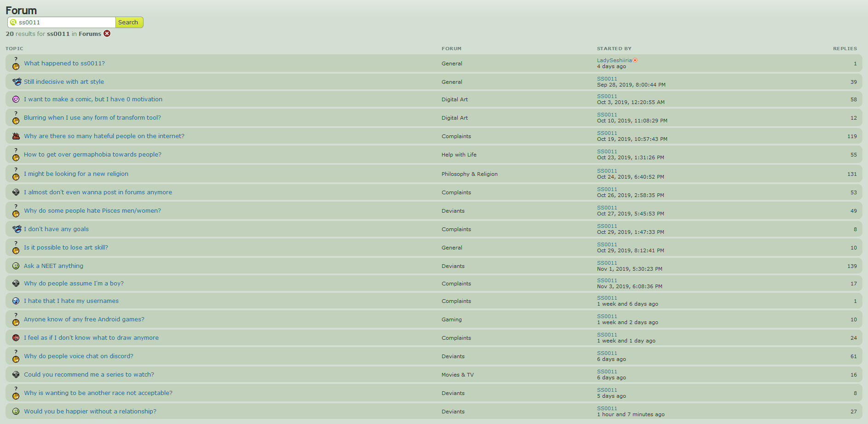Open SS0011 profile in 'Still indecisive with art style' row
Screen dimensions: 868x424
tap(607, 79)
